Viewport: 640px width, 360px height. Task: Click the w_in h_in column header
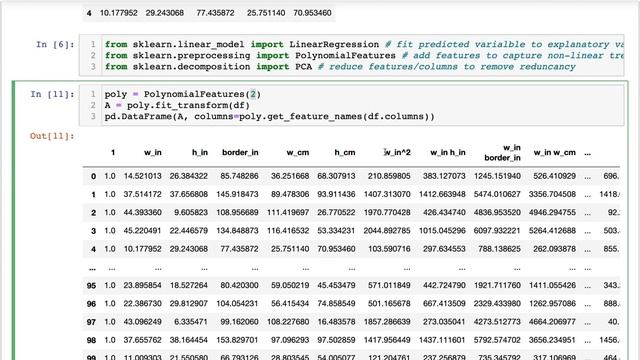point(448,153)
